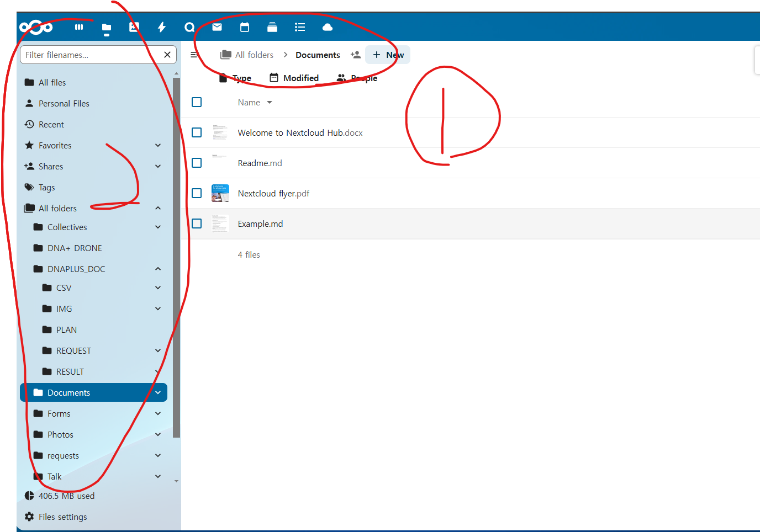
Task: Open the Modified filter menu
Action: pyautogui.click(x=294, y=78)
